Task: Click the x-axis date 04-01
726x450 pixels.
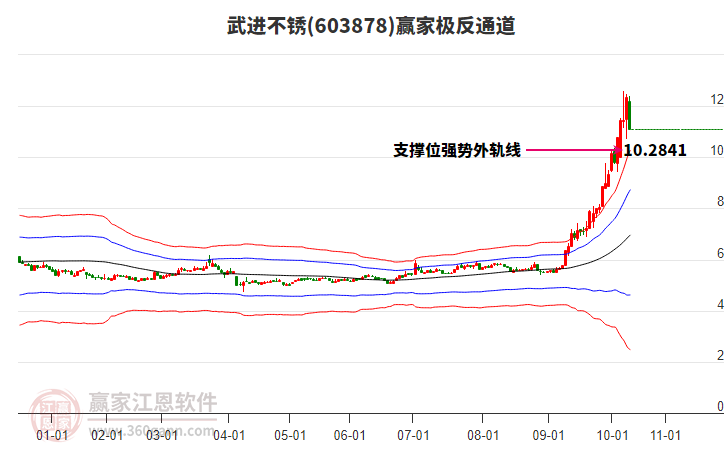Action: (229, 435)
